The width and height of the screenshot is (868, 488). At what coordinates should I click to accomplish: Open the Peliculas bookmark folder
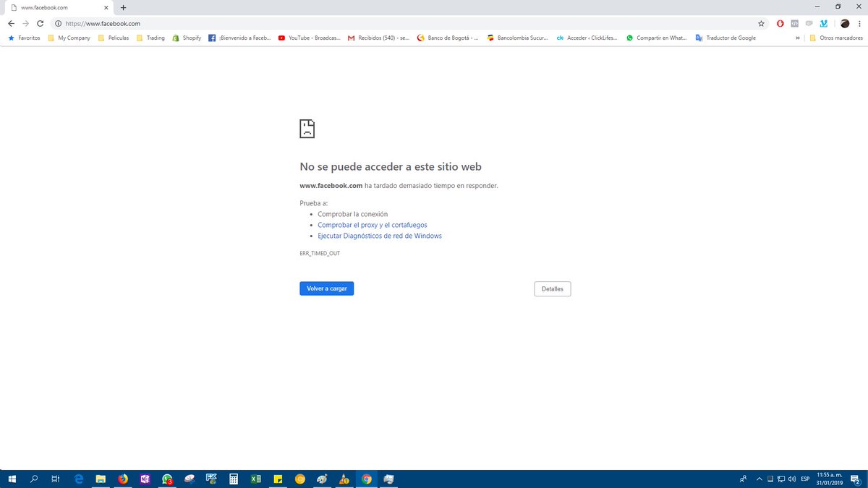point(114,38)
